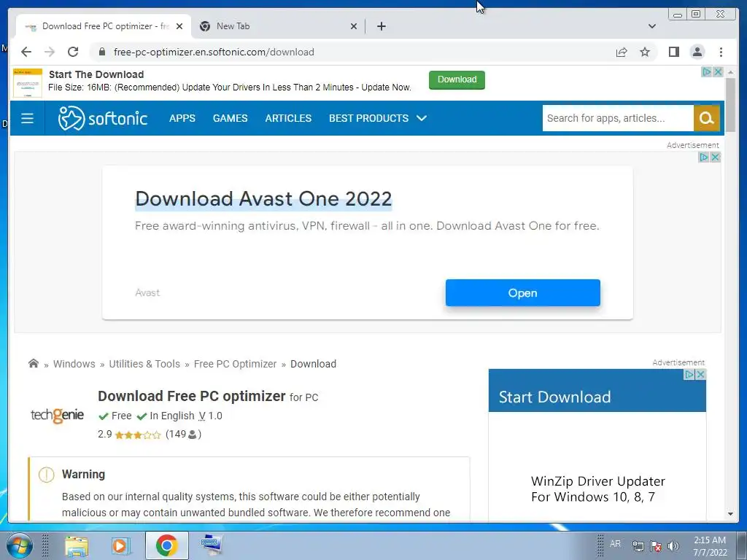Screen dimensions: 747x560
Task: Open the network tray icon
Action: click(638, 546)
